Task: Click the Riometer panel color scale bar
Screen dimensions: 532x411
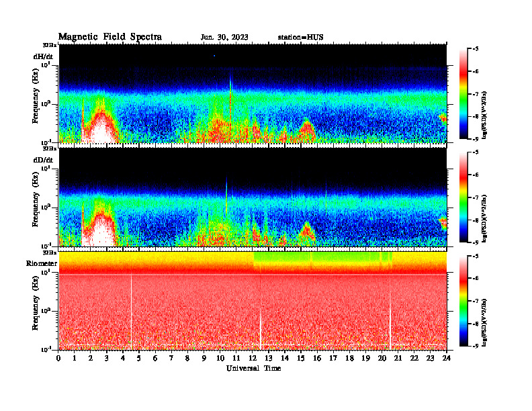Action: click(463, 301)
